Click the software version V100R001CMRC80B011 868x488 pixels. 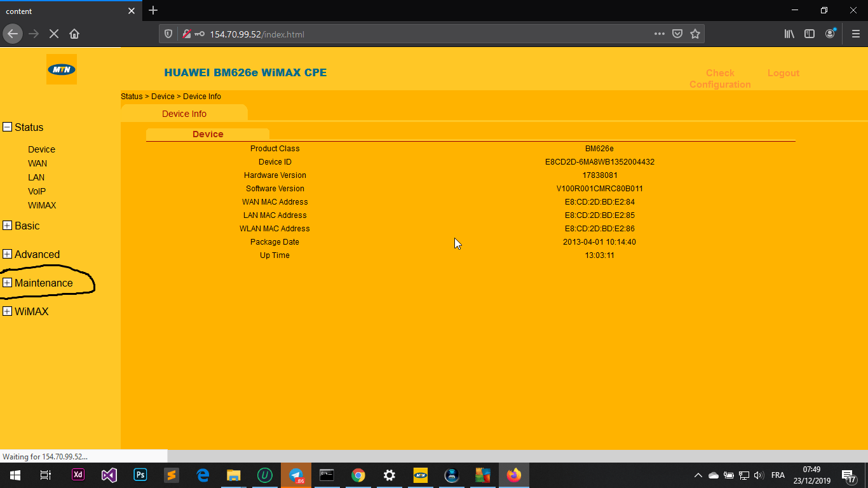coord(600,189)
